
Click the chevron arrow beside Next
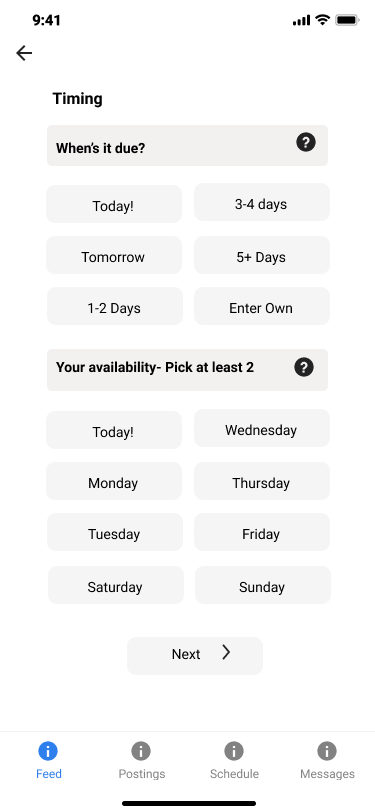226,652
